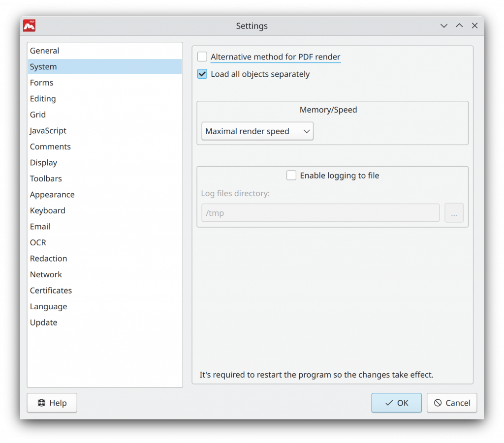Screen dimensions: 504x443
Task: Click the Cancel button
Action: (x=452, y=403)
